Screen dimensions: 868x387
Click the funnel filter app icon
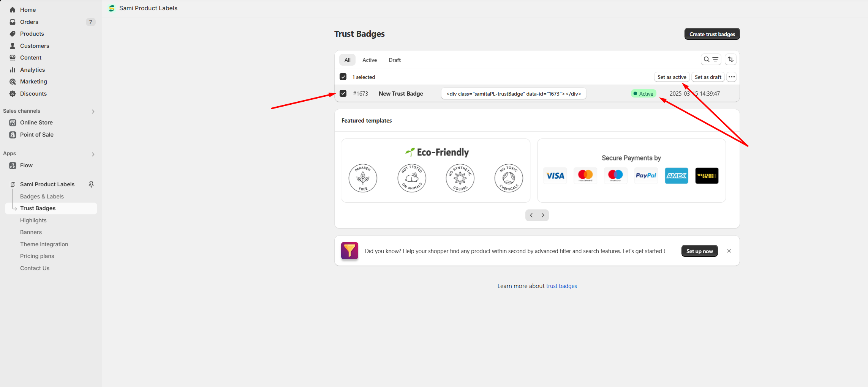pyautogui.click(x=349, y=251)
